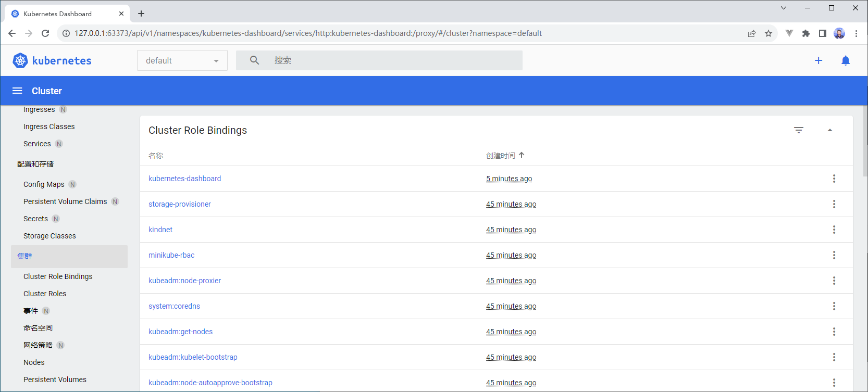
Task: Open Secrets in sidebar
Action: (35, 219)
